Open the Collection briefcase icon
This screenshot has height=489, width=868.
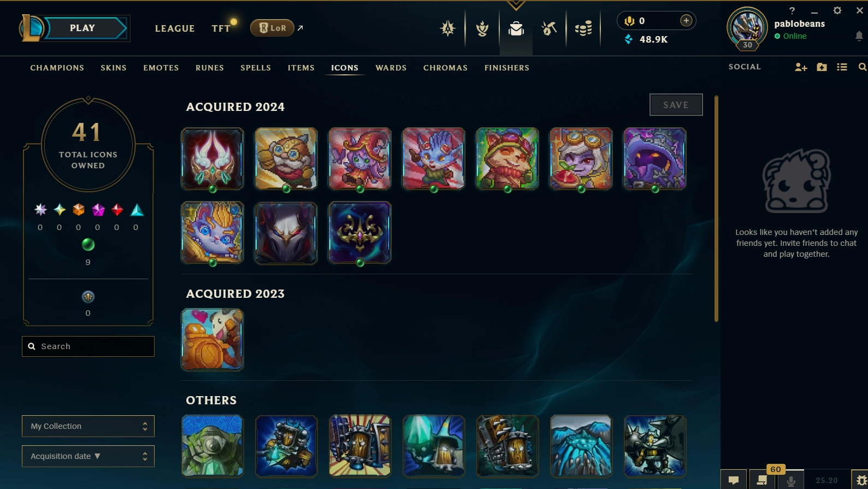click(516, 28)
